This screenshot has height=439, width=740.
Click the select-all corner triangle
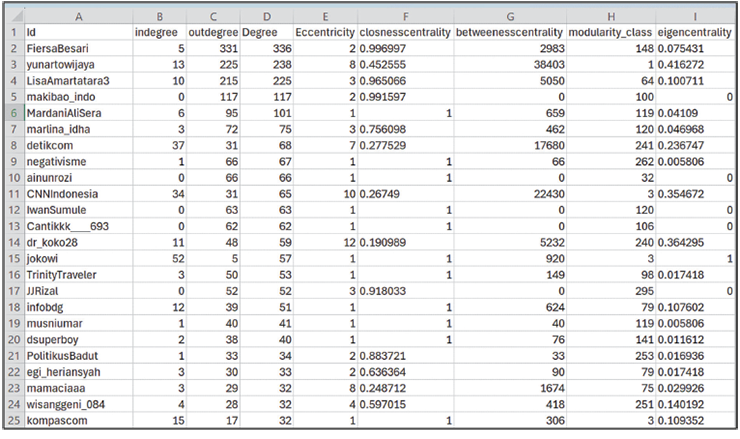15,15
